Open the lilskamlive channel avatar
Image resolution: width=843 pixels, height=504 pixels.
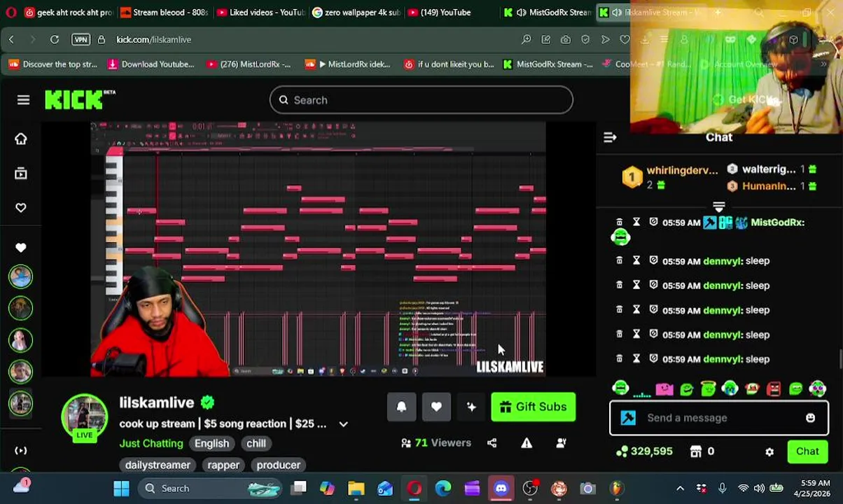click(84, 417)
